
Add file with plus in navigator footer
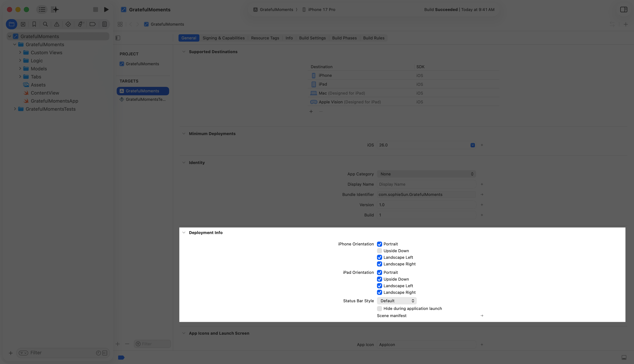coord(10,353)
